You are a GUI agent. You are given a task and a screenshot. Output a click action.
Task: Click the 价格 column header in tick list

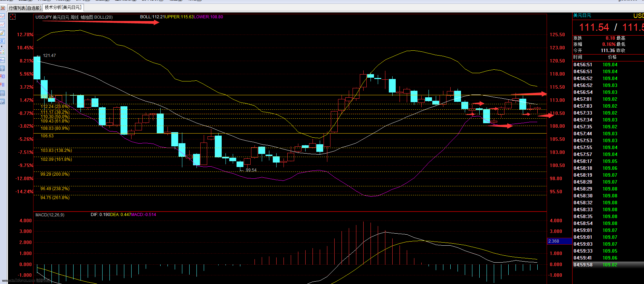pyautogui.click(x=612, y=57)
